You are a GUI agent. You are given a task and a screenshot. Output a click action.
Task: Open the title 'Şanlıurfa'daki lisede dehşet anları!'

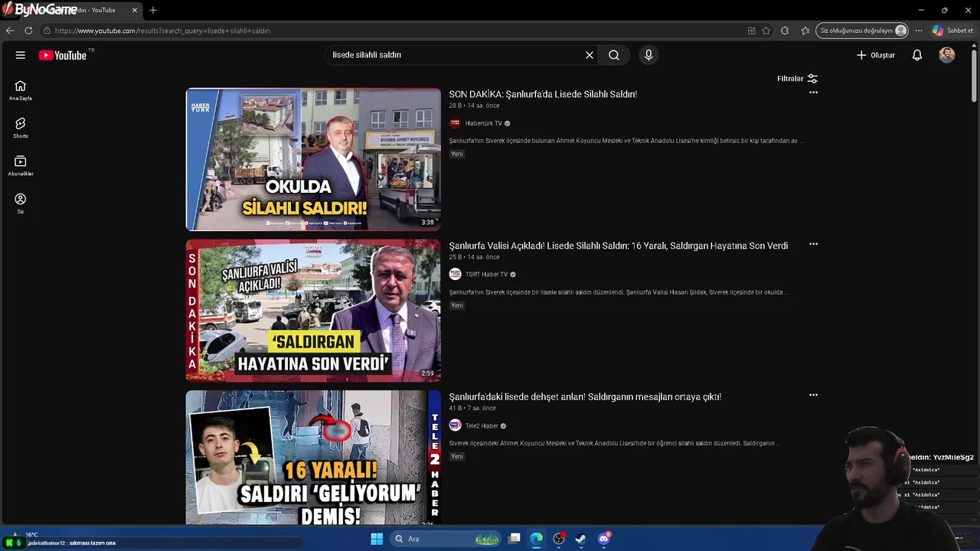[585, 396]
